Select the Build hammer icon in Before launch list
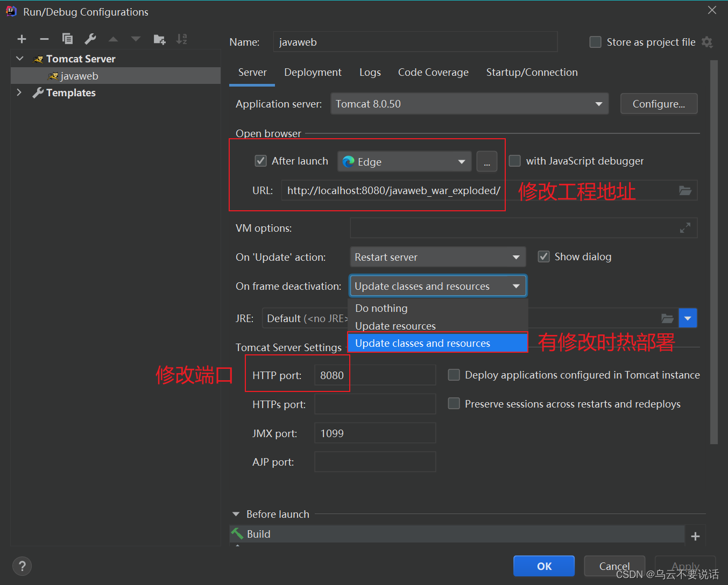Screen dimensions: 728x585 (237, 533)
